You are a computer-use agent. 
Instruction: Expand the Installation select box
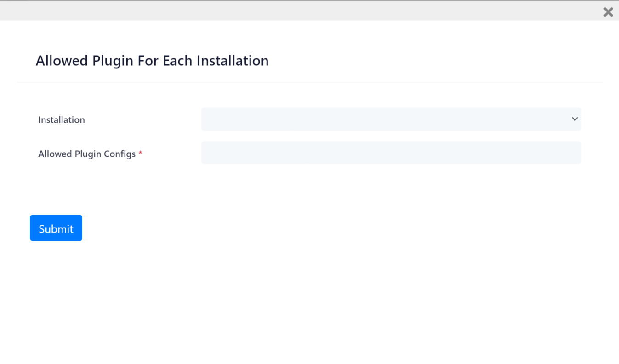(391, 119)
